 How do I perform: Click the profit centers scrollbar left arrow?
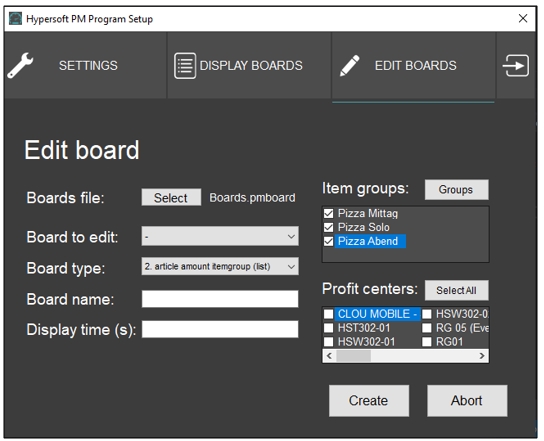329,356
